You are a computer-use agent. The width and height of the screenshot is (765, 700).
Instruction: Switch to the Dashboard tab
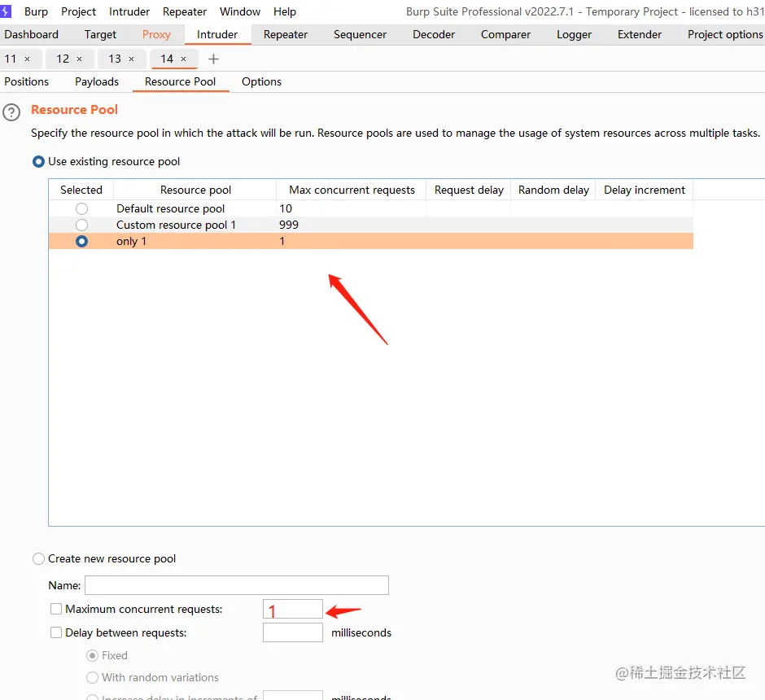click(x=31, y=35)
